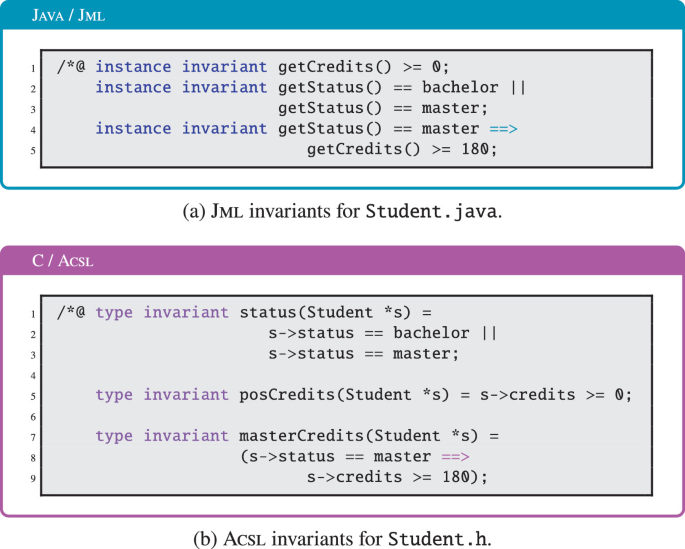Click 's->credits >= 180);' in the ACSL listing
The image size is (685, 549).
397,477
